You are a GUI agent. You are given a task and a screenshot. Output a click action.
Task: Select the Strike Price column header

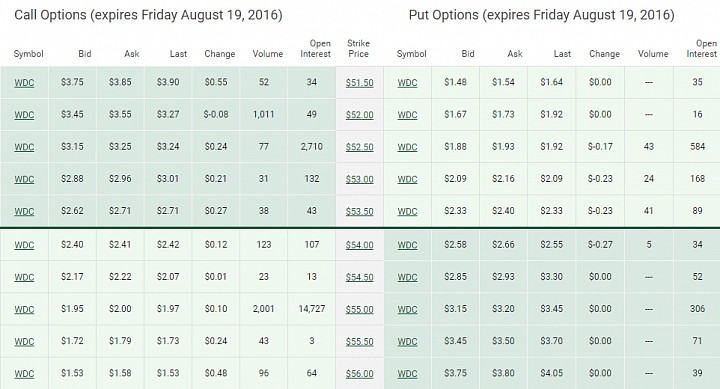coord(358,48)
